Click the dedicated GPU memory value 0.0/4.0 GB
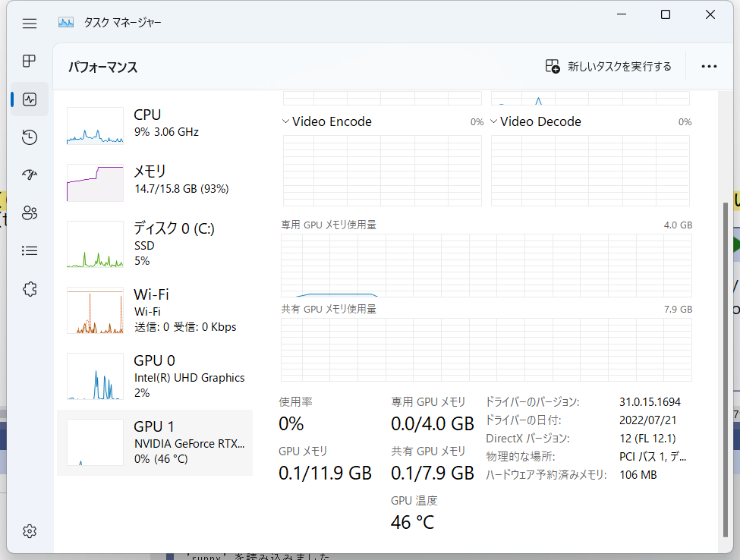Viewport: 740px width, 560px height. [433, 423]
